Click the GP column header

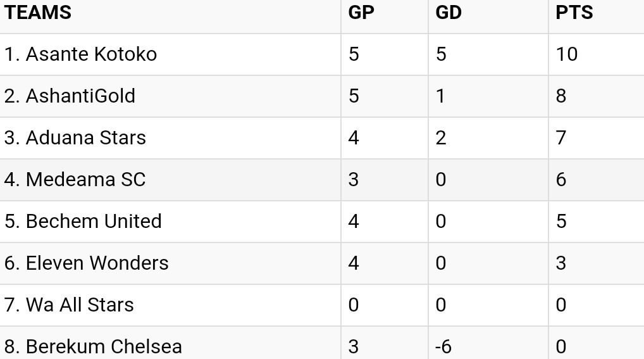tap(361, 12)
